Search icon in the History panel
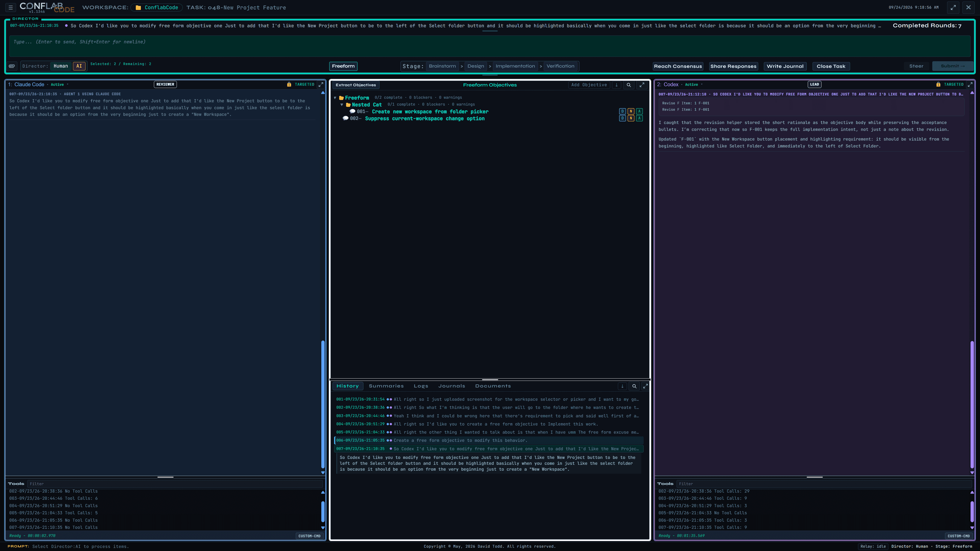 coord(634,386)
